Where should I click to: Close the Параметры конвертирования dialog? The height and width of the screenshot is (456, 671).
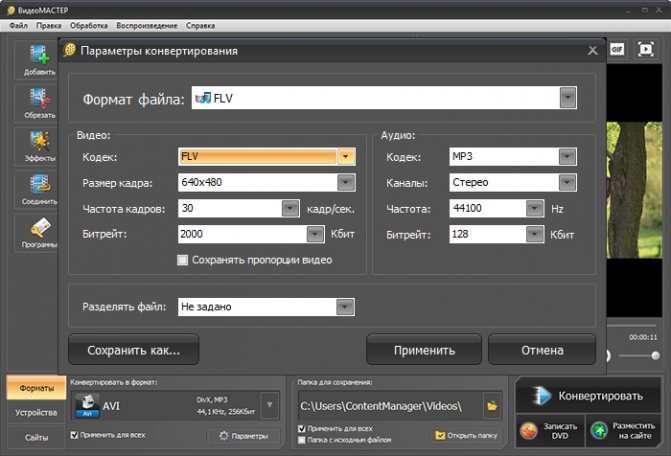592,50
